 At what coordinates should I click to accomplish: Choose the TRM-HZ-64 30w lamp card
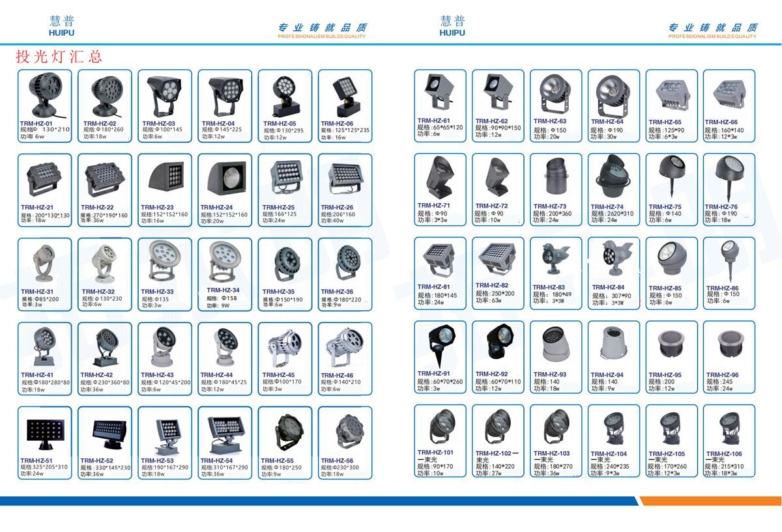tap(614, 105)
